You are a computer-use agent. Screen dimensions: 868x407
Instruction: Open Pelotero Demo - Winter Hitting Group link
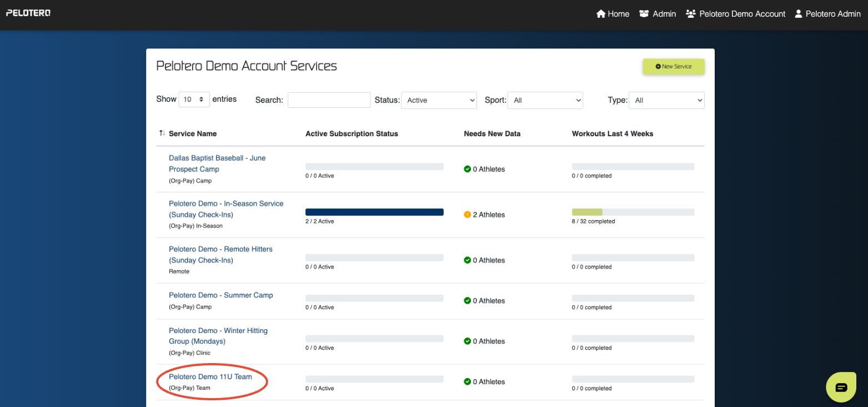tap(218, 336)
